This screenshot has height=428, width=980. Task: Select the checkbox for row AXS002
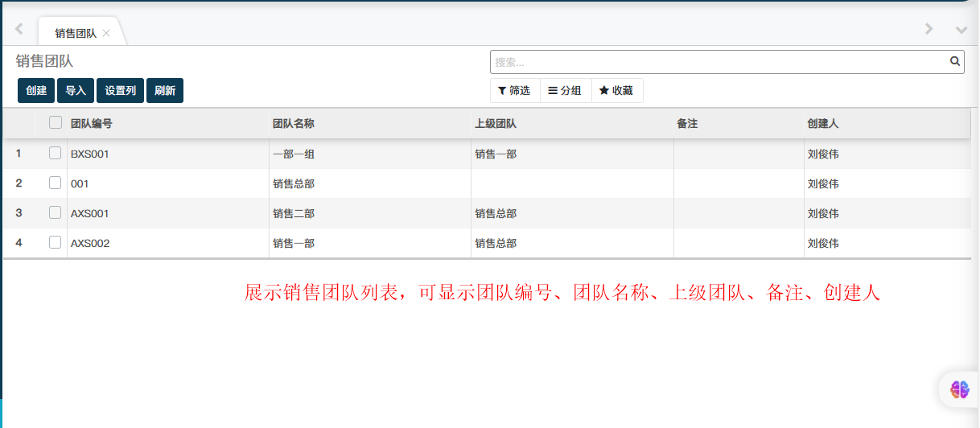tap(56, 243)
